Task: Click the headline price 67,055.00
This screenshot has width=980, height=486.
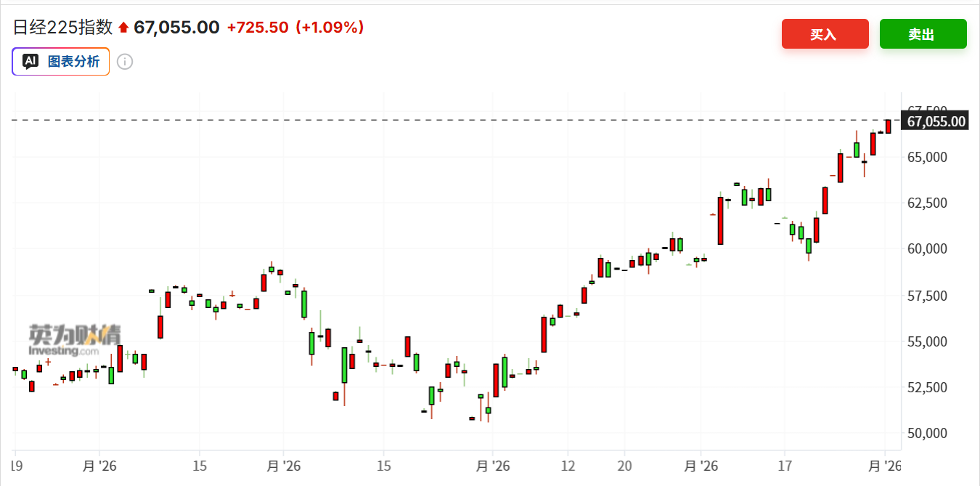Action: click(176, 28)
